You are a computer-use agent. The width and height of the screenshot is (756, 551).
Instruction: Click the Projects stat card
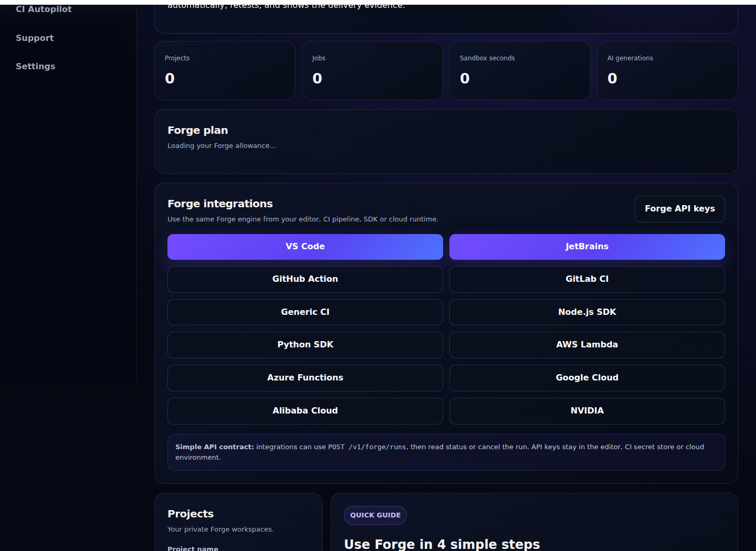coord(225,70)
